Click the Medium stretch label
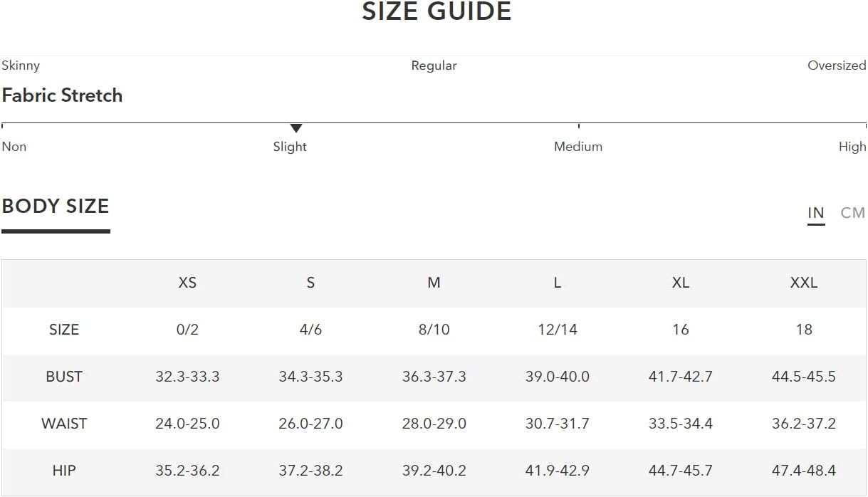The image size is (868, 497). pos(578,147)
